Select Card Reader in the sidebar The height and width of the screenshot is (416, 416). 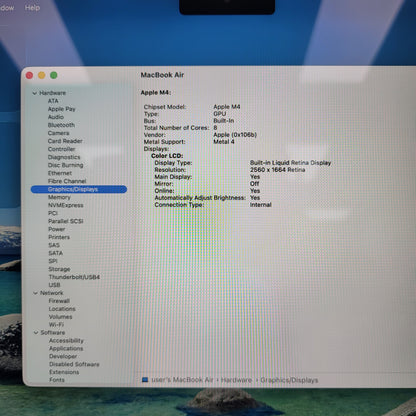click(65, 141)
